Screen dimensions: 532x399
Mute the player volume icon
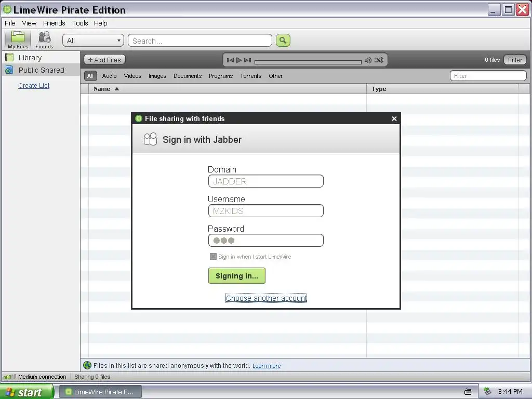click(x=368, y=60)
